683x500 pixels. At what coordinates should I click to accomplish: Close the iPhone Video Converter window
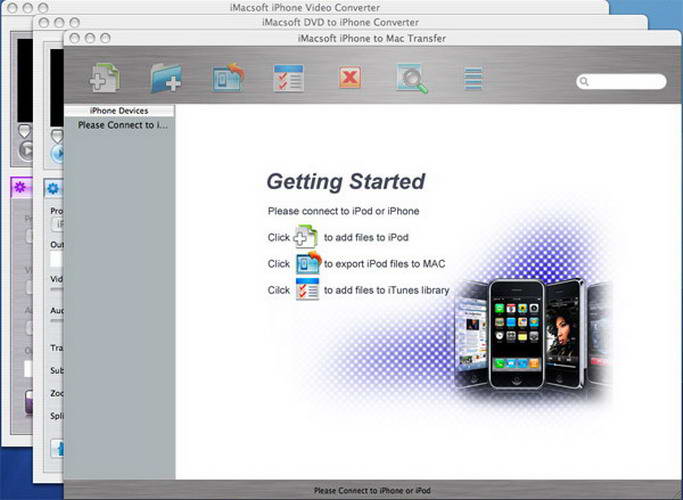12,8
